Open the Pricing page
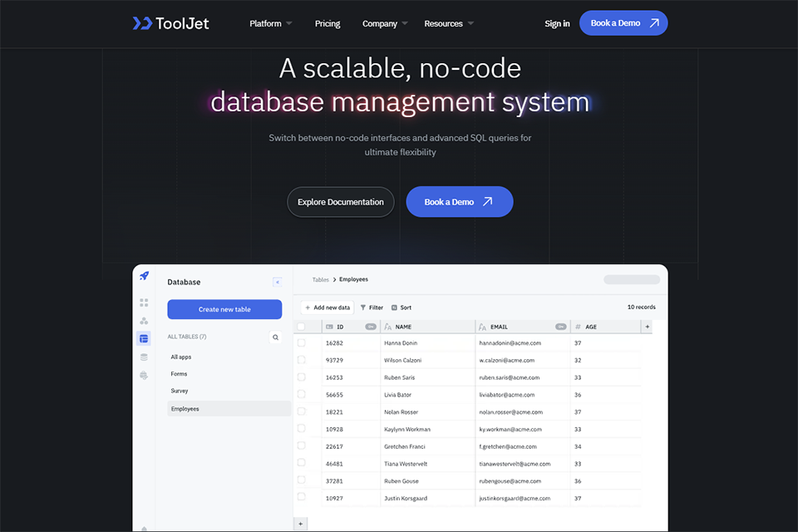Screen dimensions: 798x532 coord(328,23)
